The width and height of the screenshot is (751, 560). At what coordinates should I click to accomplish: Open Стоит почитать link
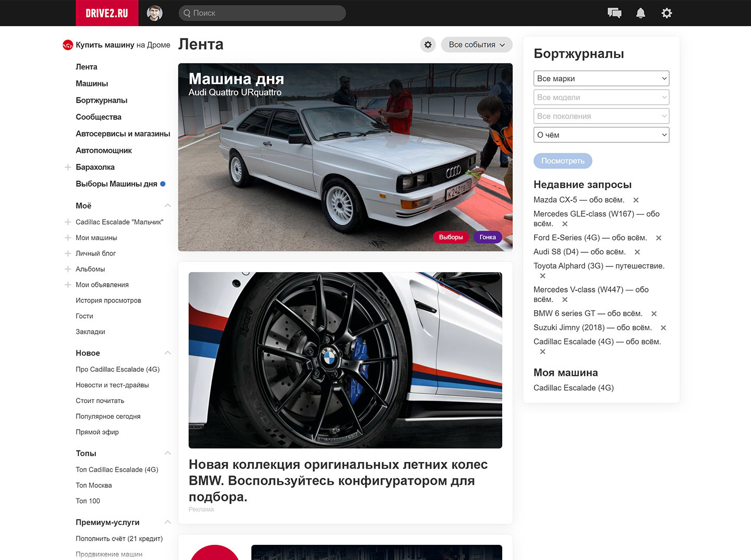tap(100, 400)
